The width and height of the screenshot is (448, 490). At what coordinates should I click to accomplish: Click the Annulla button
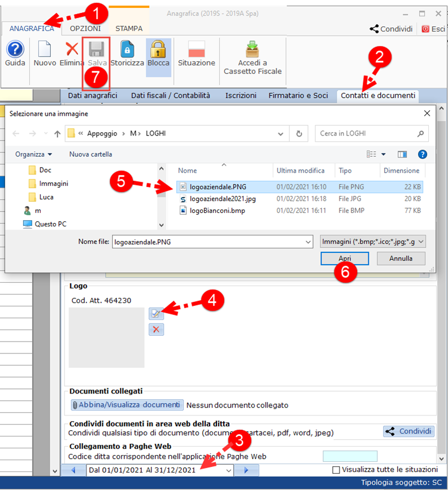(401, 259)
